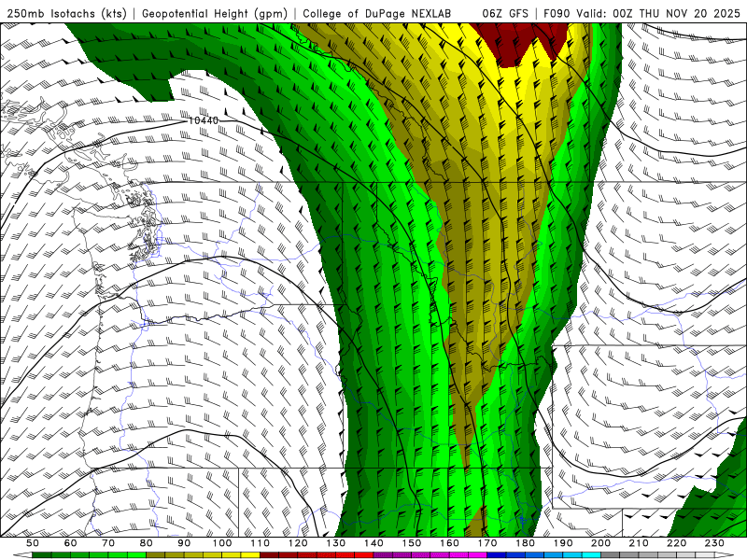Click the 170 value on the color scale
The image size is (747, 560).
pyautogui.click(x=486, y=543)
